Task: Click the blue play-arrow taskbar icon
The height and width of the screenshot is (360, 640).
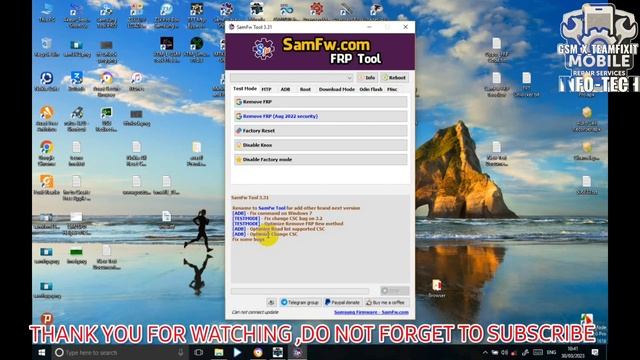Action: [238, 352]
